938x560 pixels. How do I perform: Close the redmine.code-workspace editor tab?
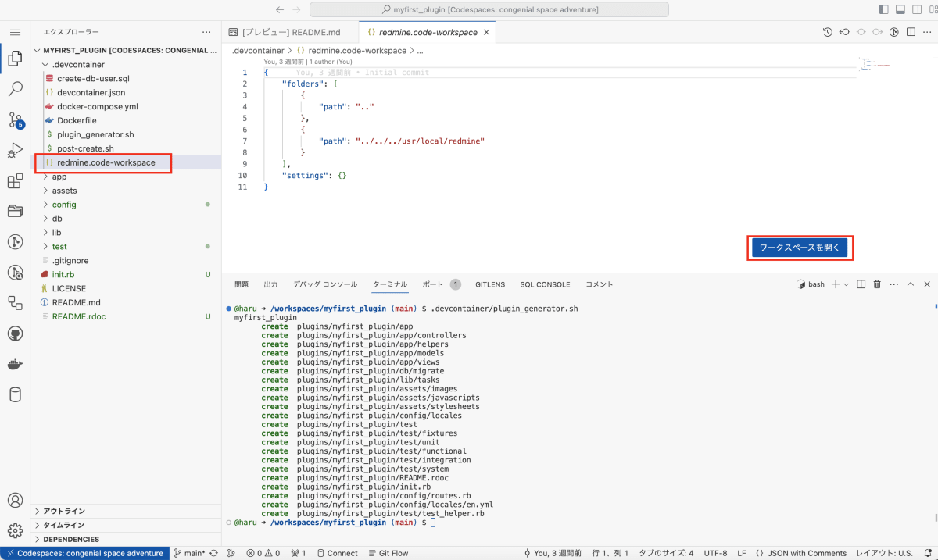(487, 33)
